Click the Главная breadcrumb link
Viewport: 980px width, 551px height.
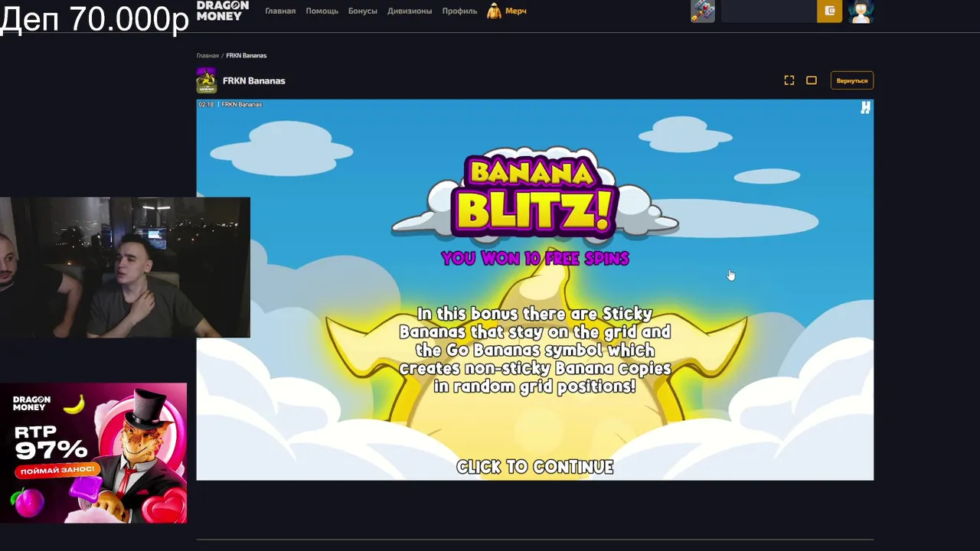(x=207, y=56)
